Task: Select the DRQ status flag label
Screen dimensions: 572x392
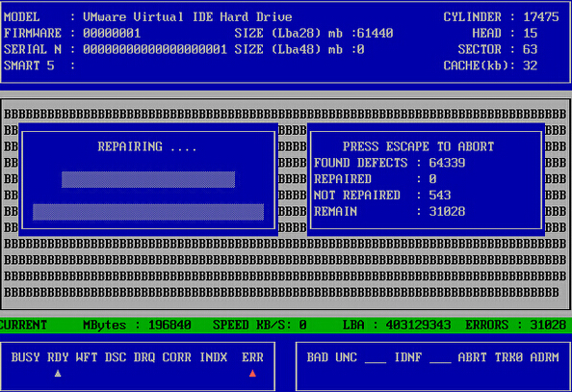Action: click(x=144, y=357)
